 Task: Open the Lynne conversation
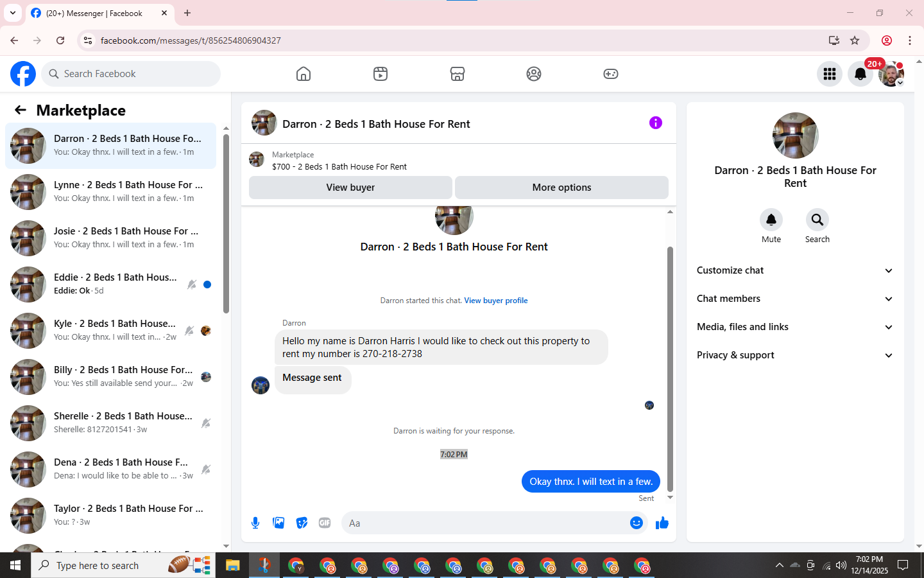pyautogui.click(x=110, y=192)
